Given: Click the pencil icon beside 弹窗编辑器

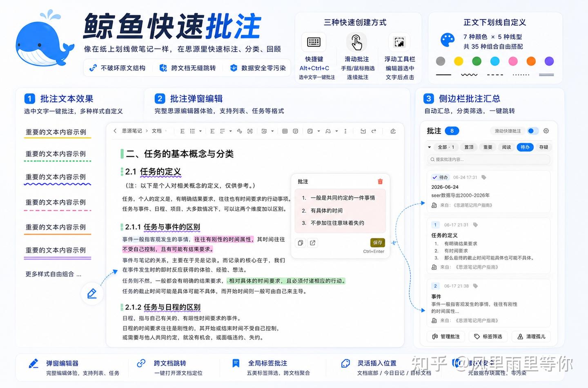Looking at the screenshot, I should pos(34,363).
